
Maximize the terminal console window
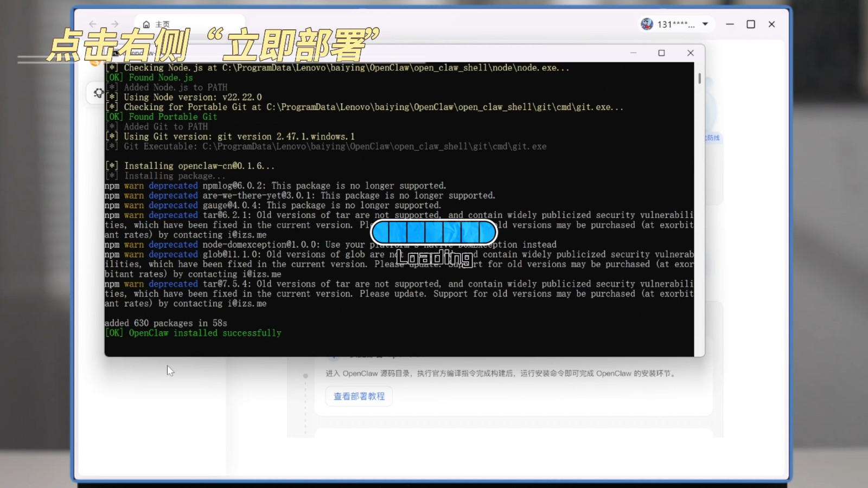click(x=661, y=53)
